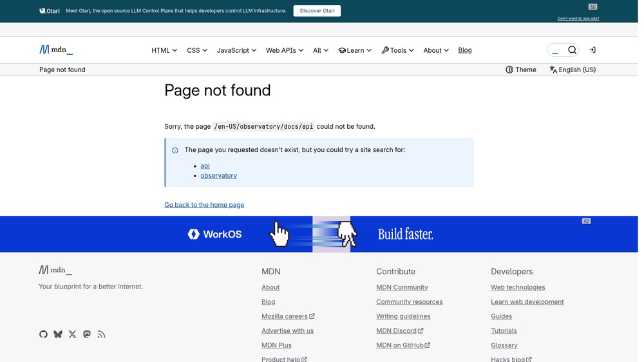Expand the JavaScript menu
The width and height of the screenshot is (644, 362).
(x=236, y=50)
